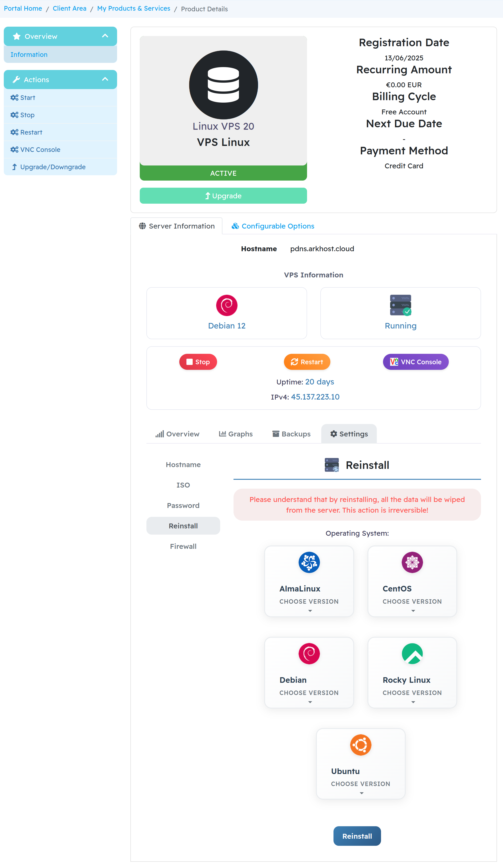Open the Backups tab
The image size is (503, 868).
pos(291,434)
